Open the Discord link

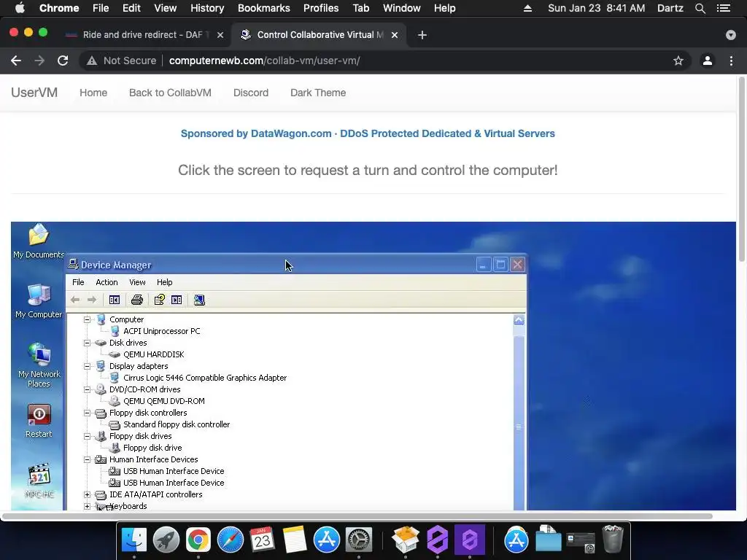[251, 93]
